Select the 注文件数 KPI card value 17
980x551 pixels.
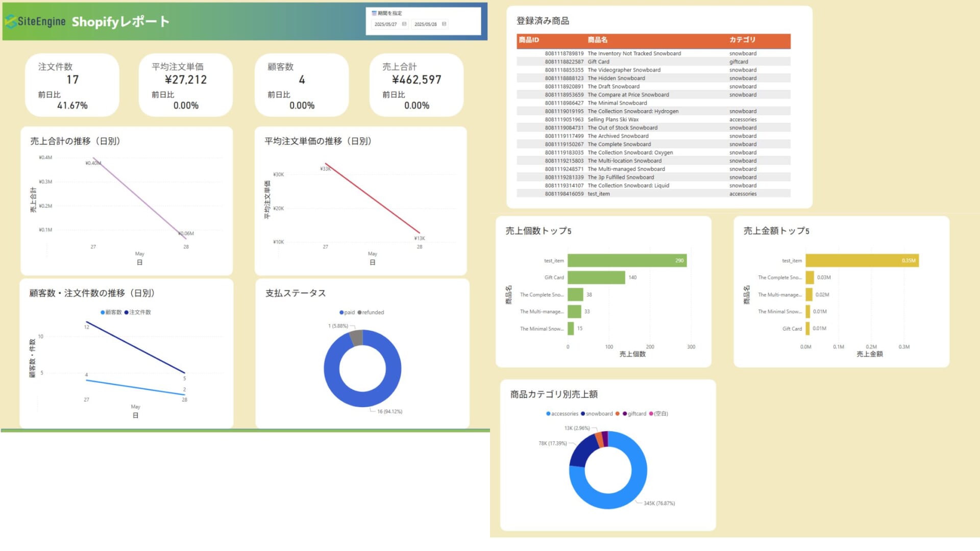(x=72, y=80)
